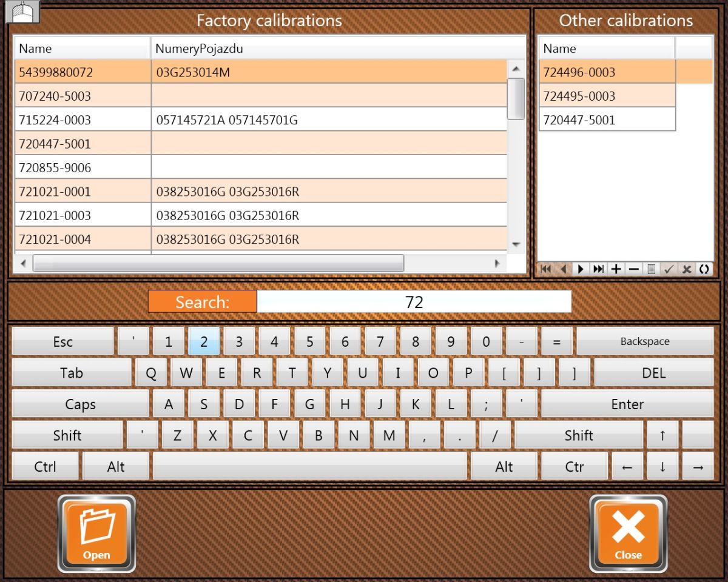Jump to last record in navigator
Viewport: 728px width, 582px height.
pyautogui.click(x=598, y=269)
